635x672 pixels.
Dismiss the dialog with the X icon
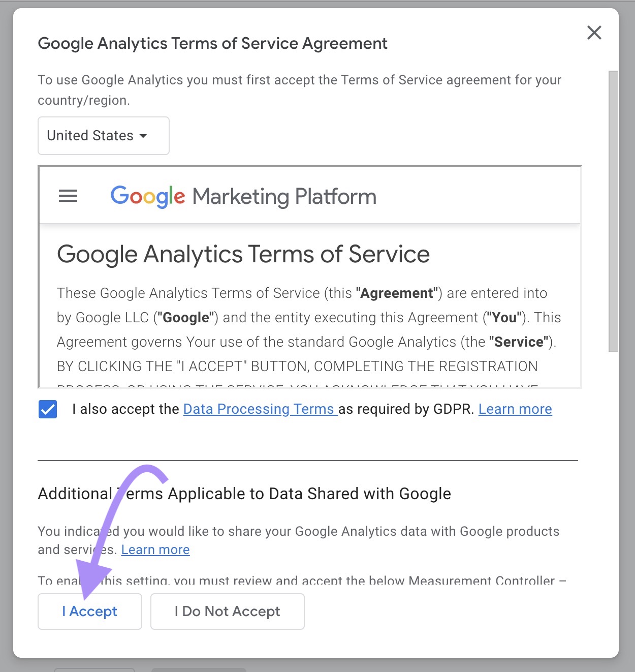coord(594,32)
